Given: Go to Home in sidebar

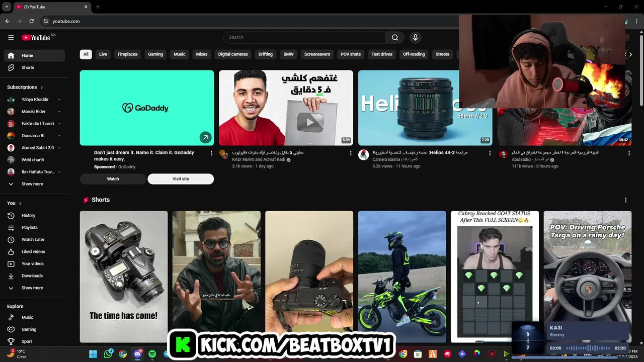Looking at the screenshot, I should tap(34, 55).
